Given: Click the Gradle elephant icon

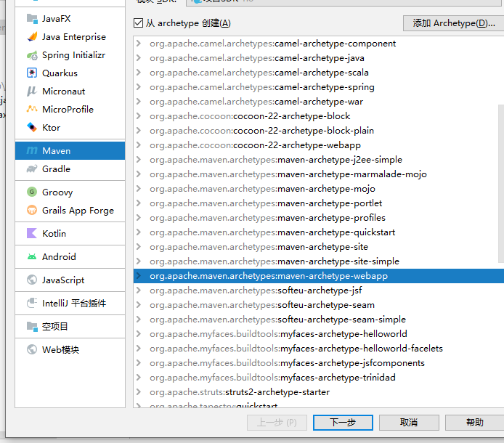Looking at the screenshot, I should 32,168.
